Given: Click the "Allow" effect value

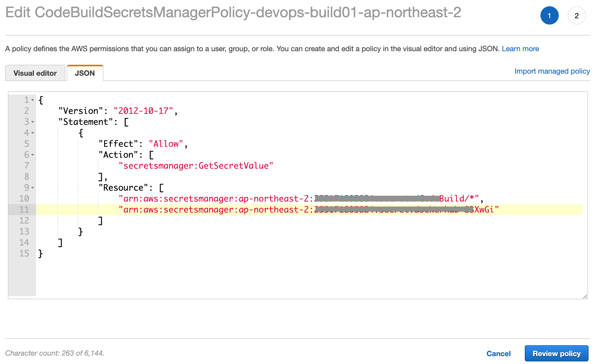Looking at the screenshot, I should point(166,144).
